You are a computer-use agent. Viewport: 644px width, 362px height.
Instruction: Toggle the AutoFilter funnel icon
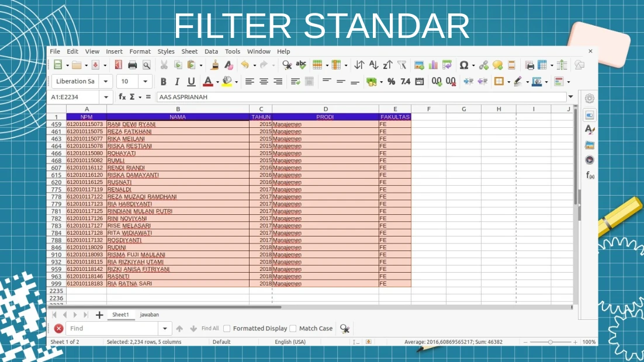401,65
